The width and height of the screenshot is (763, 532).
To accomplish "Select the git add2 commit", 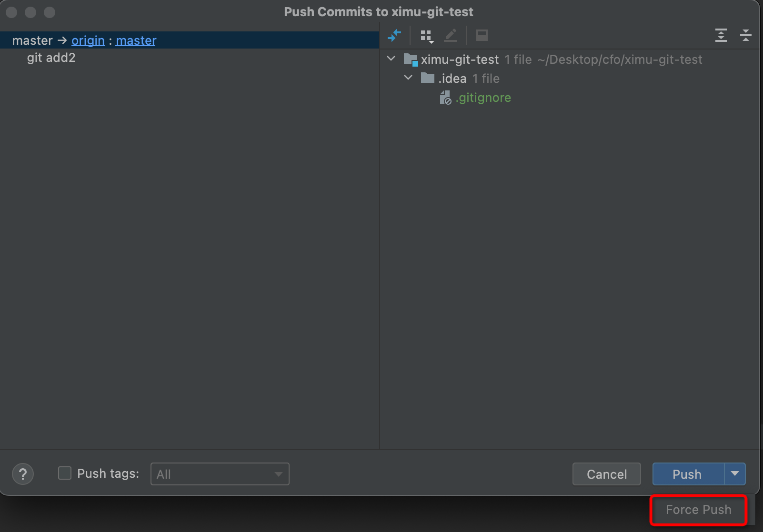I will click(x=51, y=58).
